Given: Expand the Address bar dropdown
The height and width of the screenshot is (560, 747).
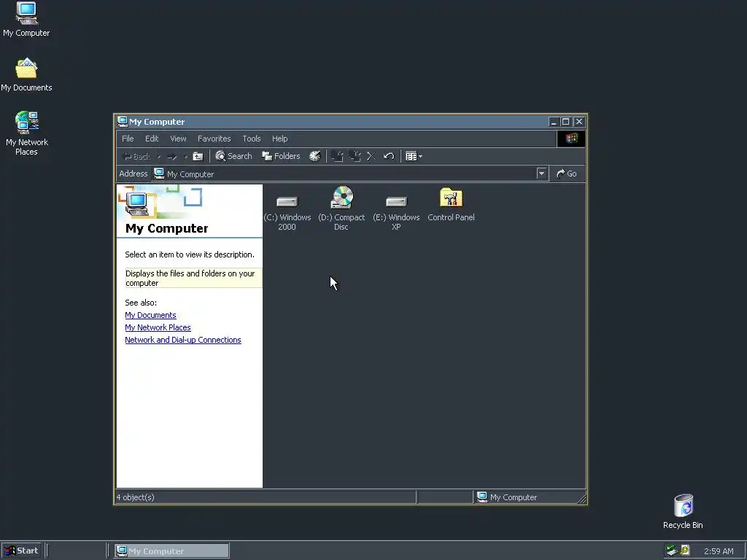Looking at the screenshot, I should [x=541, y=174].
